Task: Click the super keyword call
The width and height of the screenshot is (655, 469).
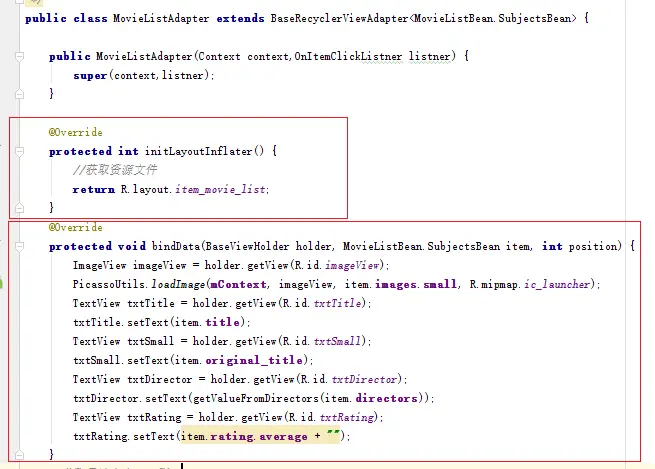Action: click(x=90, y=76)
